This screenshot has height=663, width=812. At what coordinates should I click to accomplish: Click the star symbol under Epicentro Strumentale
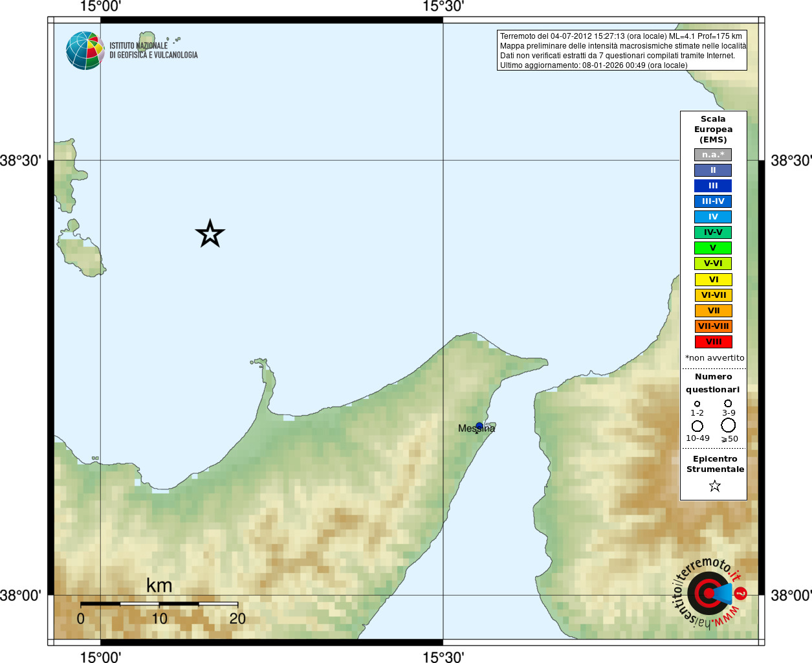714,486
